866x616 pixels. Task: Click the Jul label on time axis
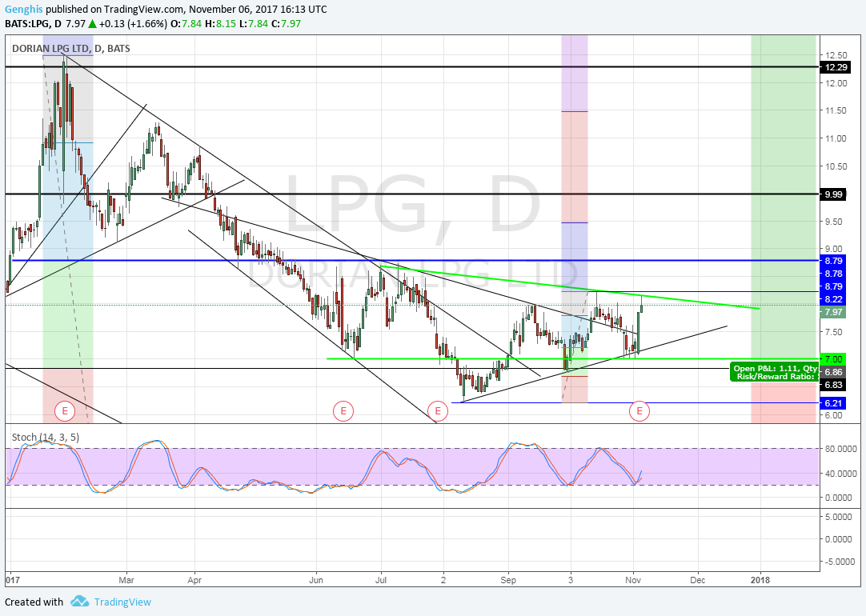pyautogui.click(x=380, y=580)
